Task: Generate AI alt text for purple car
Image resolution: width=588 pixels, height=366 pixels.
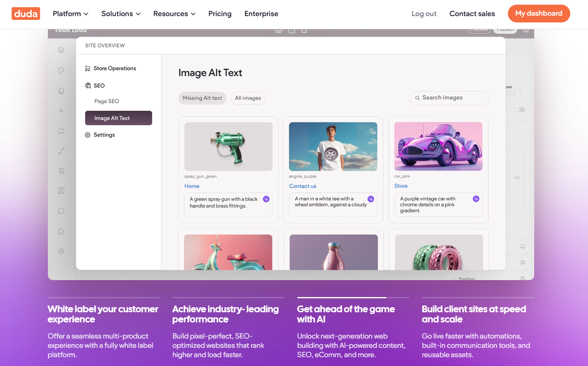Action: point(476,199)
